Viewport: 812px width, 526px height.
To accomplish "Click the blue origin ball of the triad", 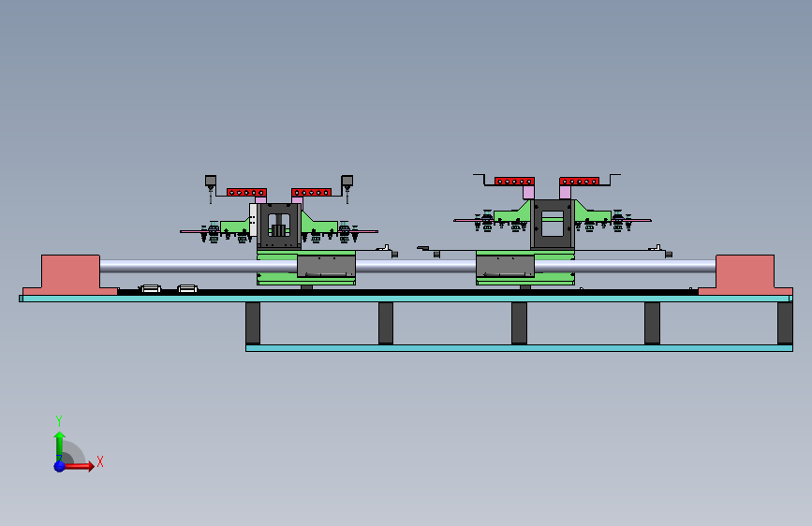I will [x=60, y=466].
